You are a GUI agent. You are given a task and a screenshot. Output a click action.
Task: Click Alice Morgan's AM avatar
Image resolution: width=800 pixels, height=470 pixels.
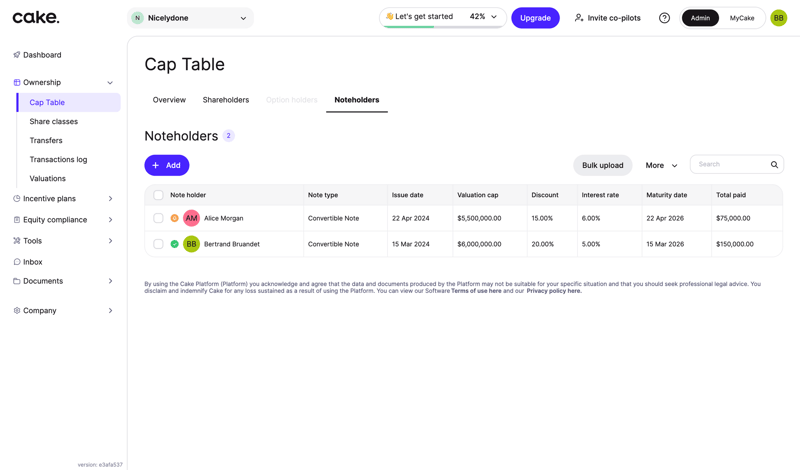coord(191,218)
